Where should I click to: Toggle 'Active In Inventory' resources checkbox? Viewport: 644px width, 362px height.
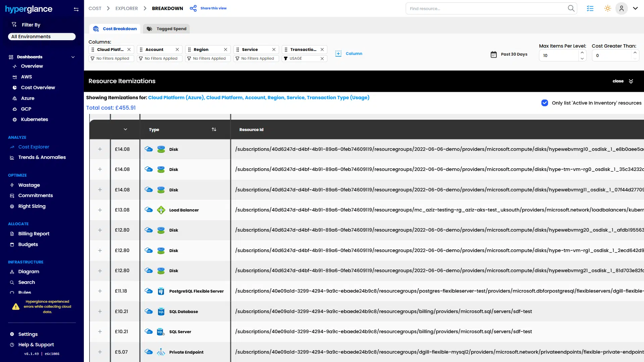(x=545, y=103)
